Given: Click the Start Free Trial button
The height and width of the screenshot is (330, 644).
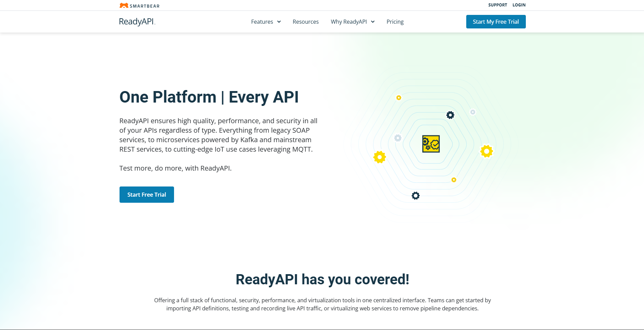Looking at the screenshot, I should (147, 195).
